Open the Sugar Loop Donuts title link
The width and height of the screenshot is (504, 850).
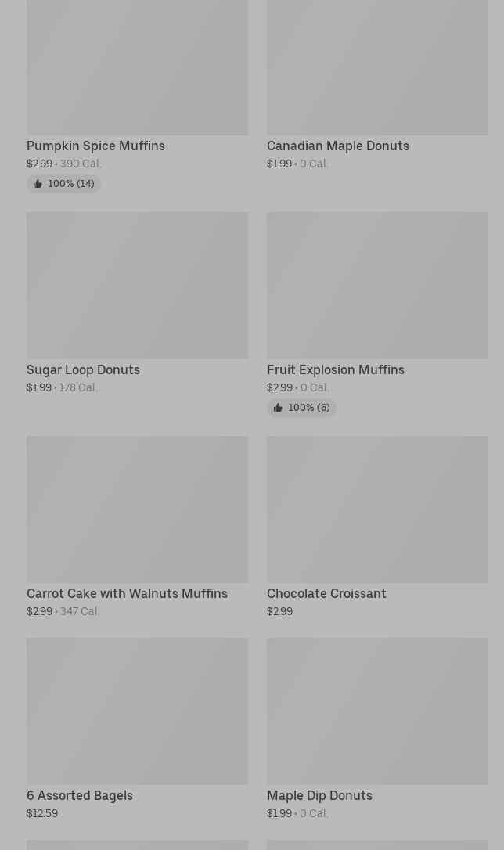83,369
